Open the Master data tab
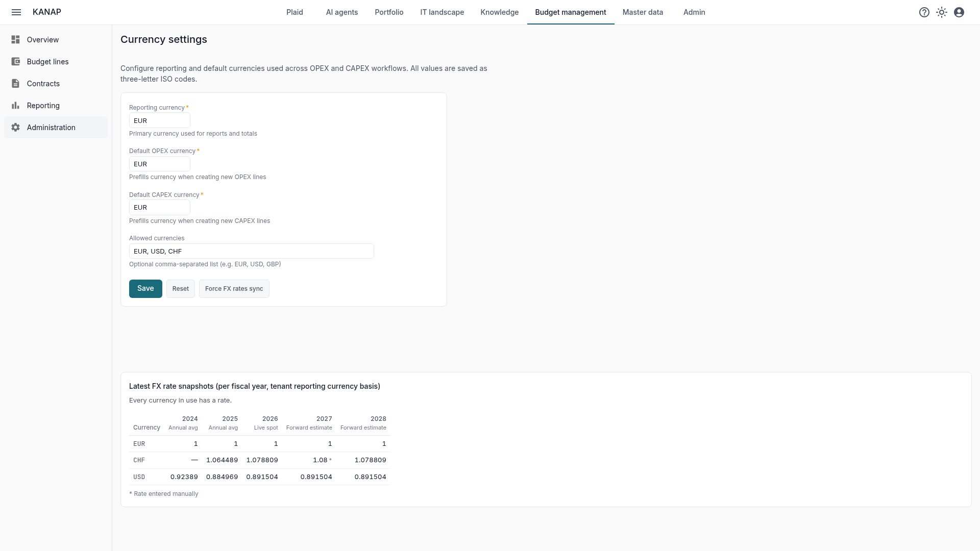980x551 pixels. click(643, 12)
